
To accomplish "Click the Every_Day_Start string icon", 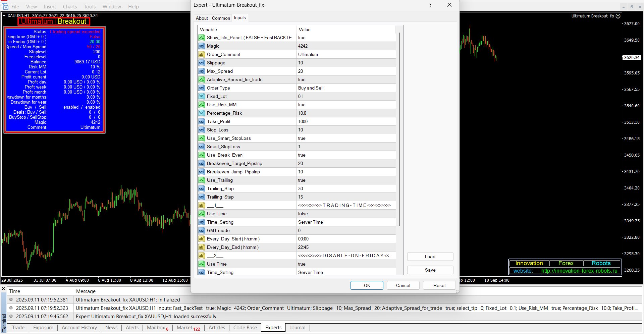I will coord(201,239).
